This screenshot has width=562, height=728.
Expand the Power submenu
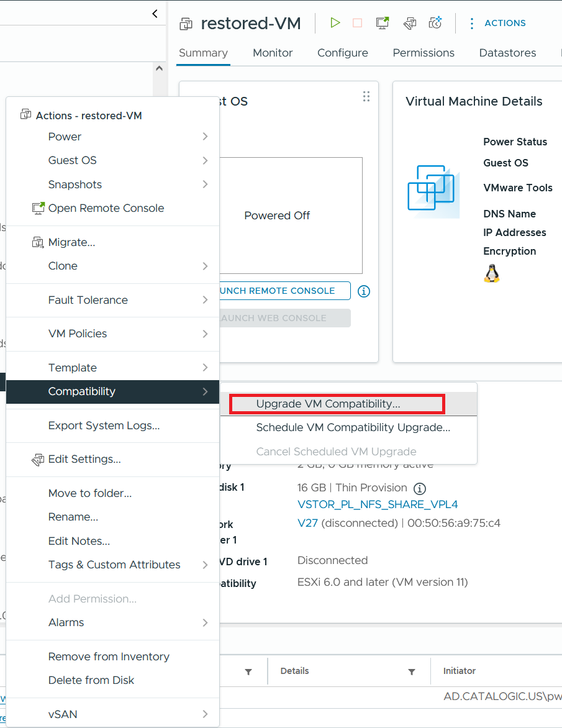(x=112, y=137)
